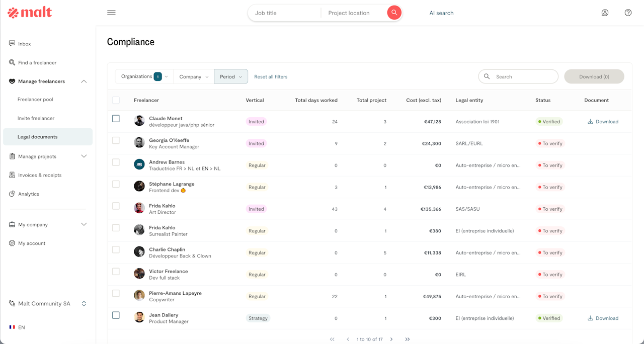Go to next page of results

pyautogui.click(x=391, y=339)
